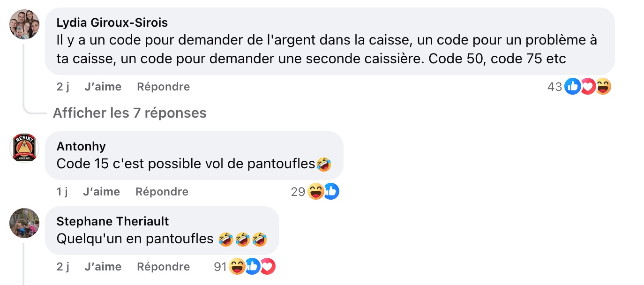
Task: Click Répondre under Antonhy's comment
Action: [x=162, y=192]
